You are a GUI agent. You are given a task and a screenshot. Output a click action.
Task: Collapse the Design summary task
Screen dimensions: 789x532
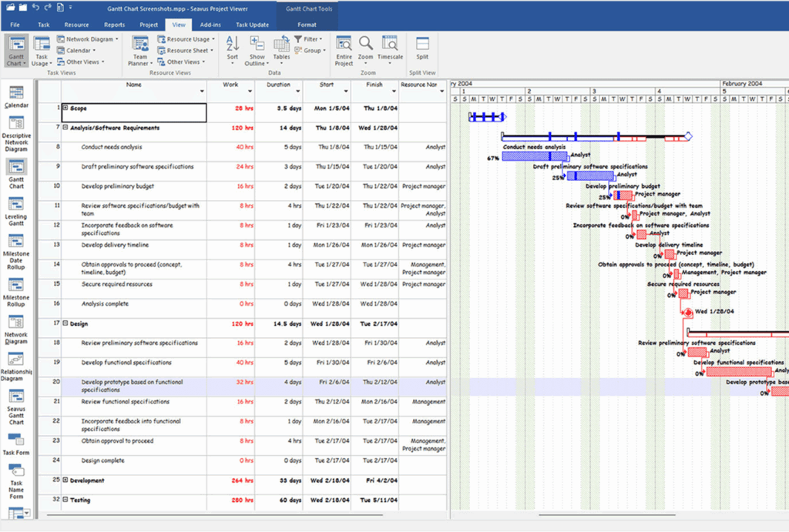click(65, 323)
